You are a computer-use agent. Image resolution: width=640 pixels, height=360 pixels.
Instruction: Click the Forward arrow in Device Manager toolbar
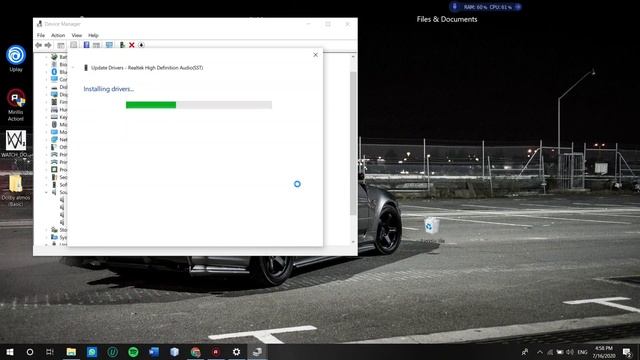tap(48, 45)
